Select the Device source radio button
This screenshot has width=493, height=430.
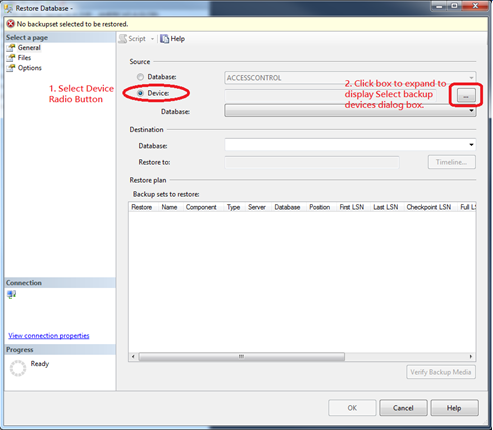coord(140,93)
